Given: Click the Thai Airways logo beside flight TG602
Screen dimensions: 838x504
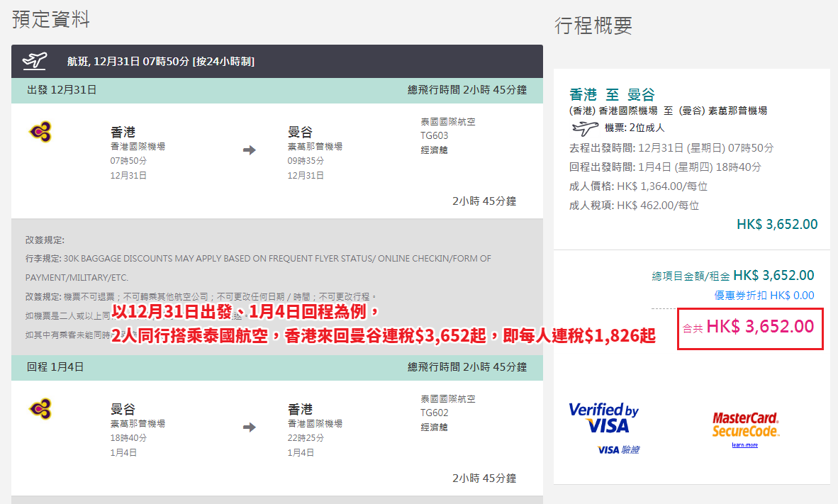Looking at the screenshot, I should click(x=40, y=410).
